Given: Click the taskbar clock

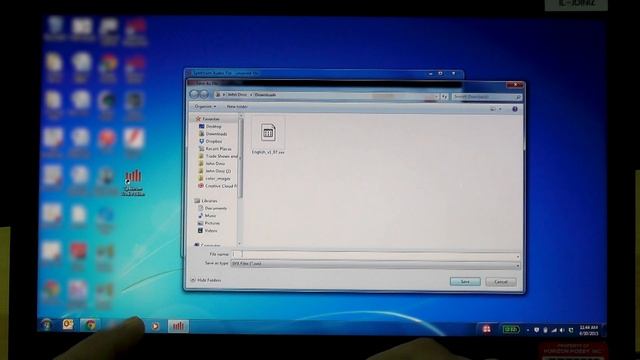Looking at the screenshot, I should tap(589, 330).
